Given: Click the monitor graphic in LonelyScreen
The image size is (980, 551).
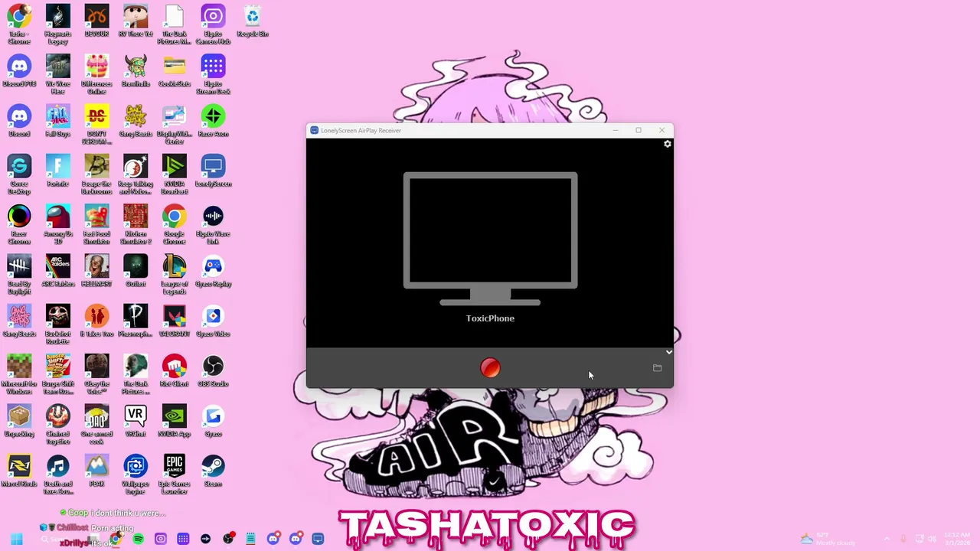Looking at the screenshot, I should tap(490, 240).
